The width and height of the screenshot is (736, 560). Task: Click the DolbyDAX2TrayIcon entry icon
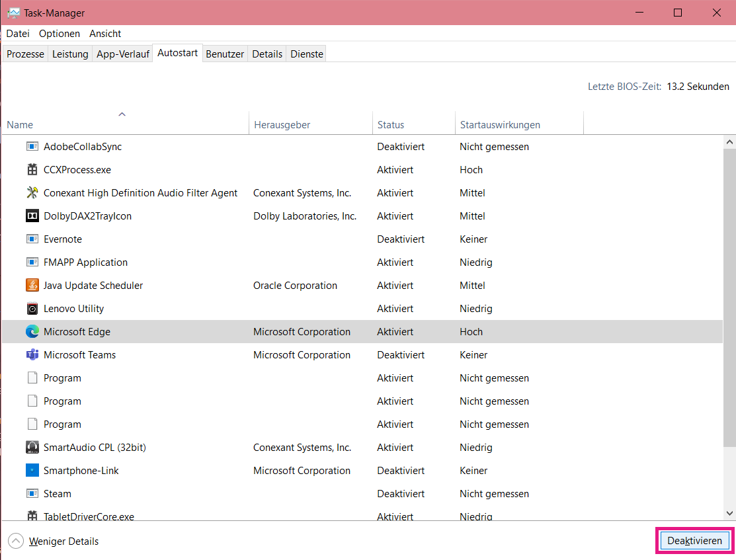coord(32,216)
